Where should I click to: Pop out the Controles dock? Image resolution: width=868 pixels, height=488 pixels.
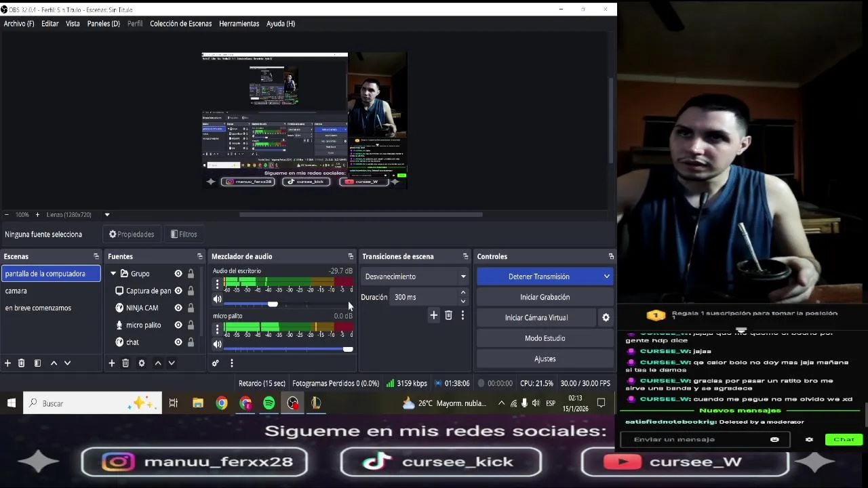611,256
